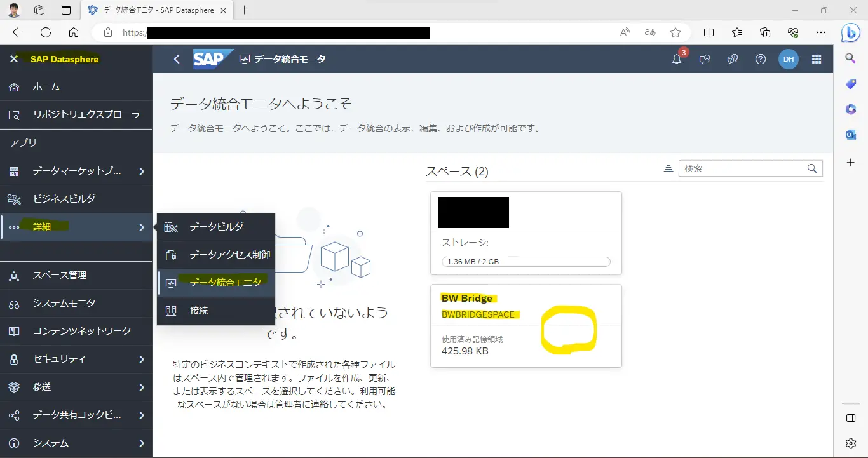Expand the システム chevron
The width and height of the screenshot is (868, 458).
141,443
